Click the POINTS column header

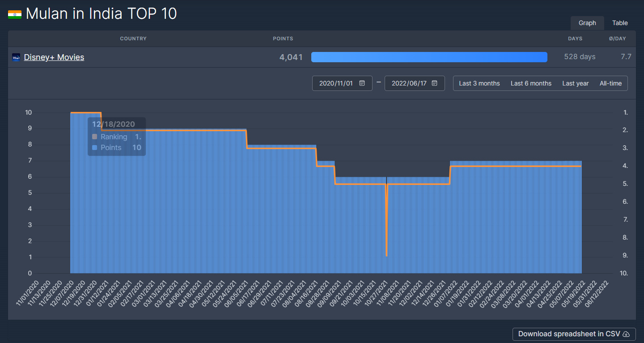(283, 39)
